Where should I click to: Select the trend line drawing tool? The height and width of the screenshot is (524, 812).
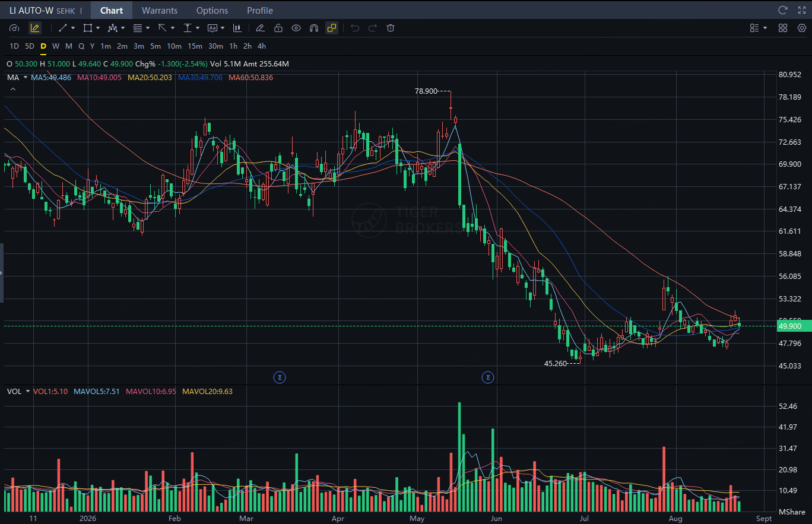(63, 28)
